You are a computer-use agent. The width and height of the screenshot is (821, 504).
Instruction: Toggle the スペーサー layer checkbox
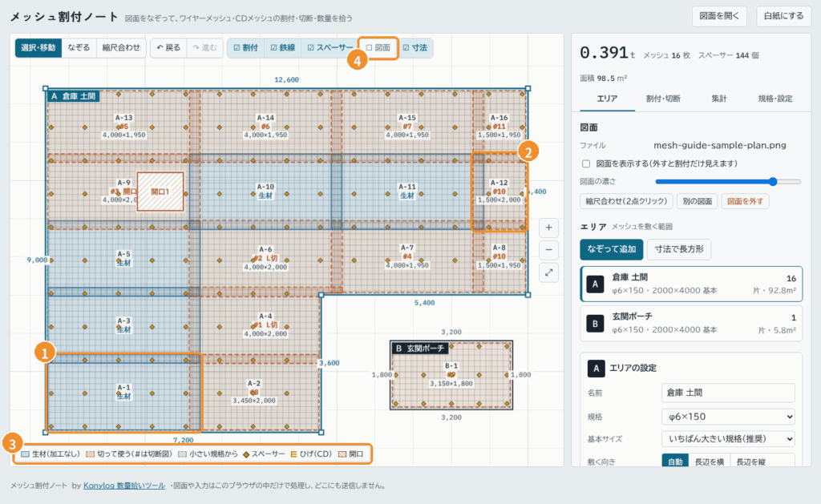coord(330,47)
